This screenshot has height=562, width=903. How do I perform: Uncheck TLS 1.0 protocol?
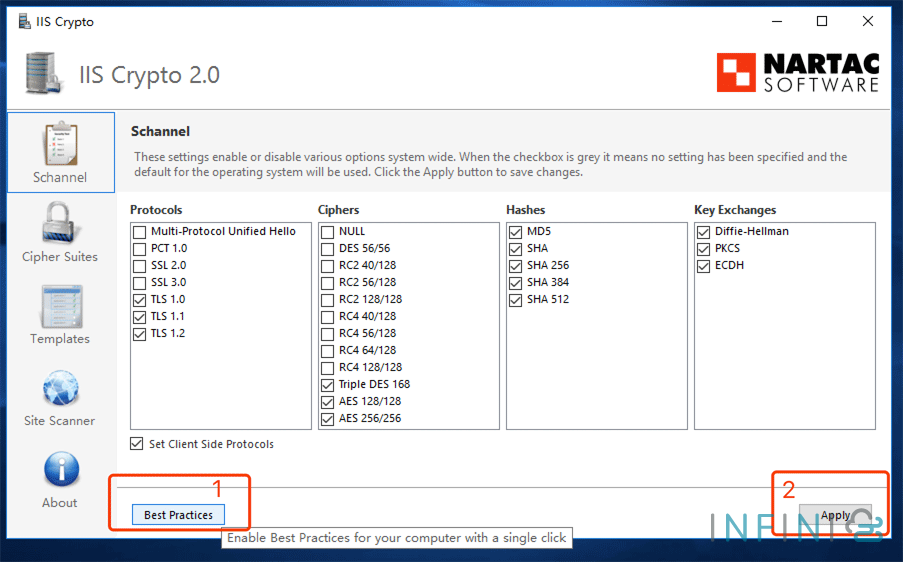click(139, 300)
